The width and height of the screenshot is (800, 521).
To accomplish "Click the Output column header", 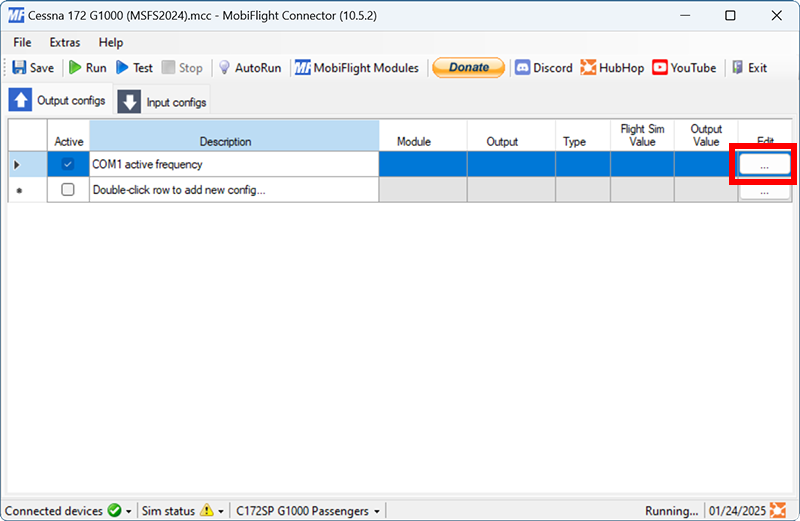I will [x=511, y=136].
